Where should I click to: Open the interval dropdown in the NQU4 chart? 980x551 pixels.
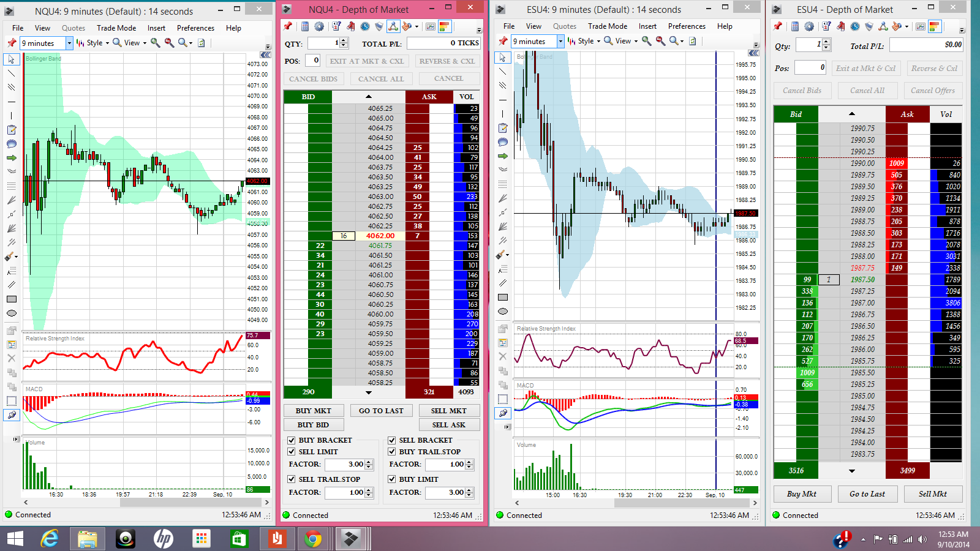click(x=69, y=43)
